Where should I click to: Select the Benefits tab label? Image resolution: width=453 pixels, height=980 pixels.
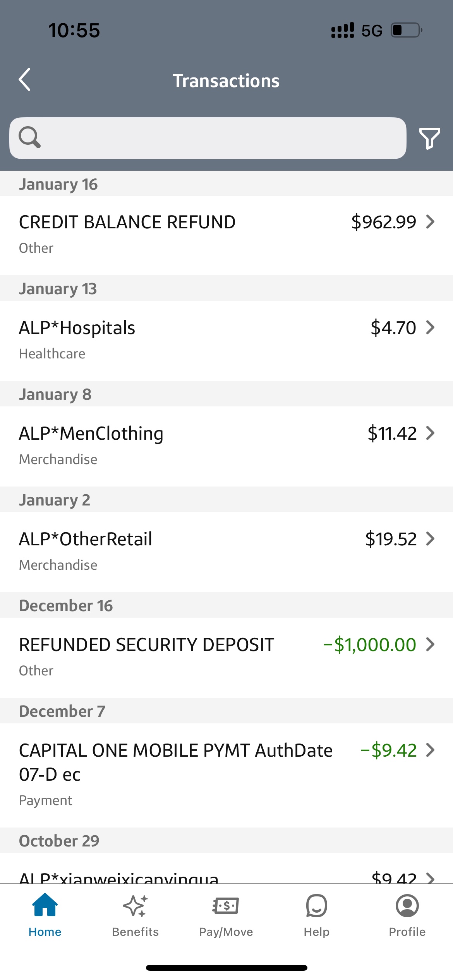coord(135,932)
